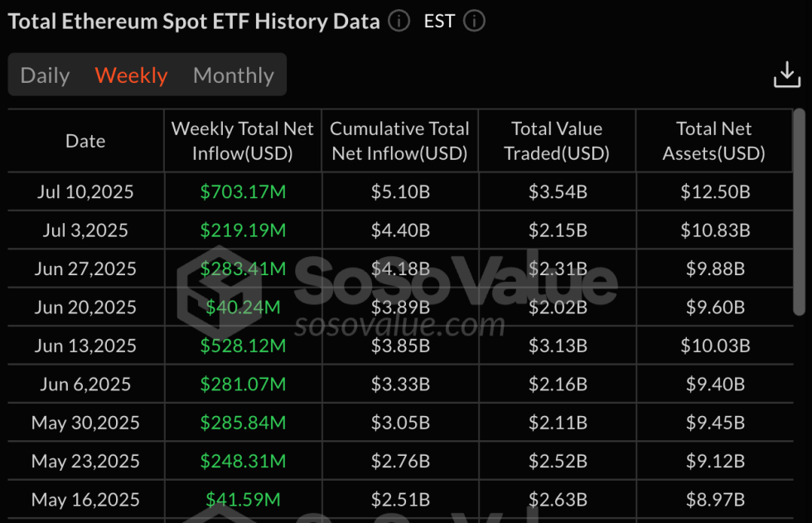The image size is (812, 523).
Task: Select the Jun 13,2025 row
Action: (85, 346)
